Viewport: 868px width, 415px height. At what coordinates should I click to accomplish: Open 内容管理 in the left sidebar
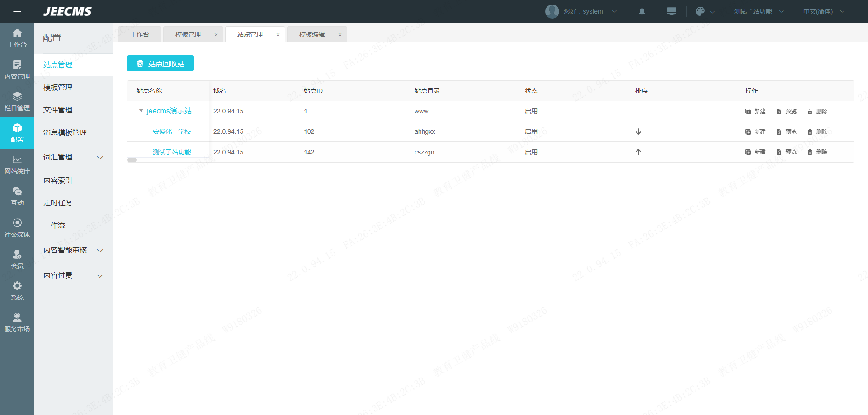[x=17, y=70]
